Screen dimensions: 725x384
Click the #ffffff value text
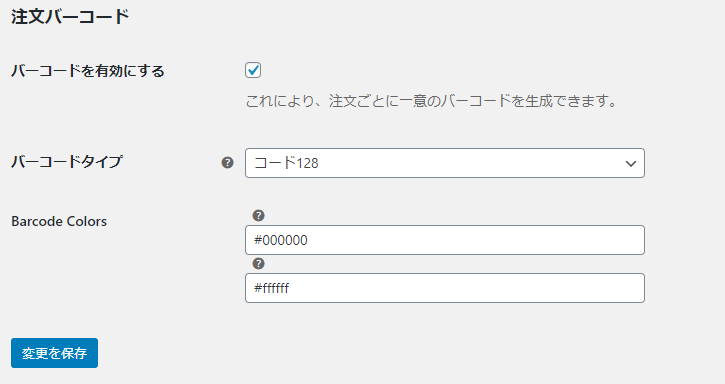pyautogui.click(x=271, y=288)
